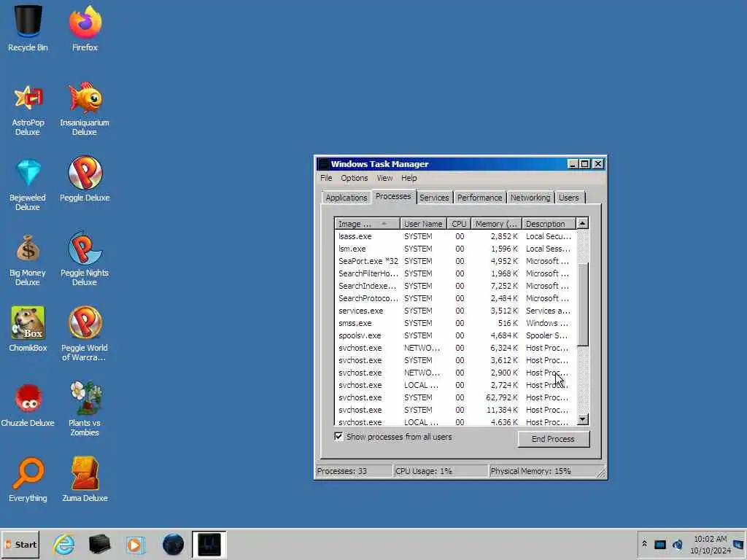Click the process list scroll up arrow
747x560 pixels.
coord(582,223)
